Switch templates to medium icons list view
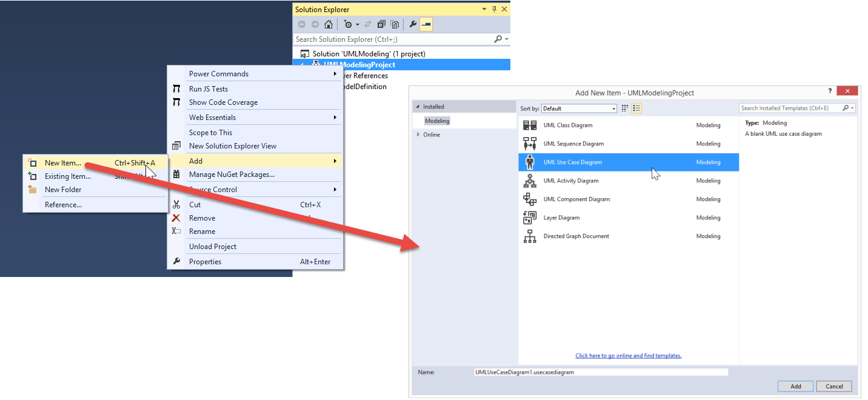The image size is (868, 400). pos(636,108)
